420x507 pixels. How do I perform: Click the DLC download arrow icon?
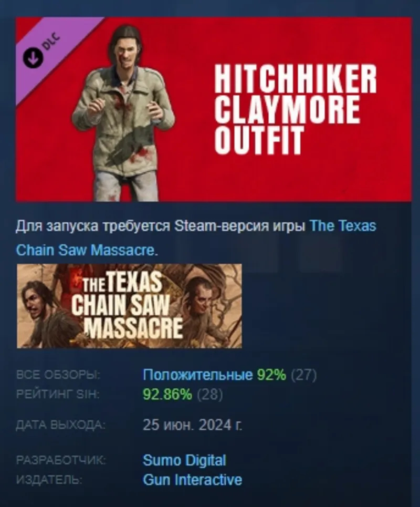point(33,58)
